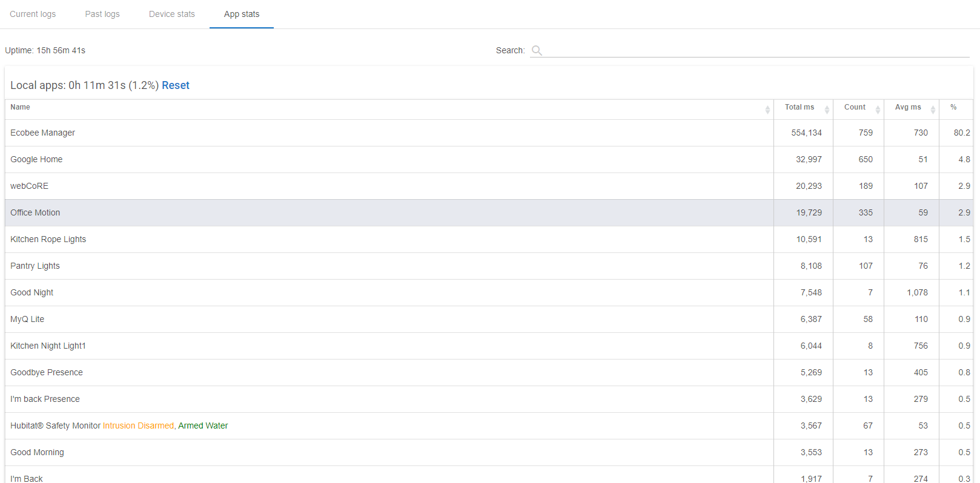Image resolution: width=980 pixels, height=483 pixels.
Task: Select the App stats tab
Action: 242,14
